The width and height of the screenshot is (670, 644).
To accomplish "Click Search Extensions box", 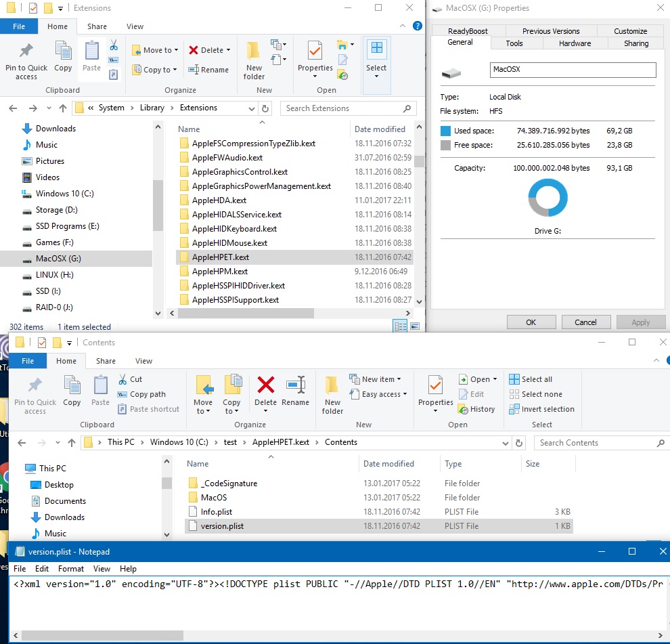I will 349,108.
